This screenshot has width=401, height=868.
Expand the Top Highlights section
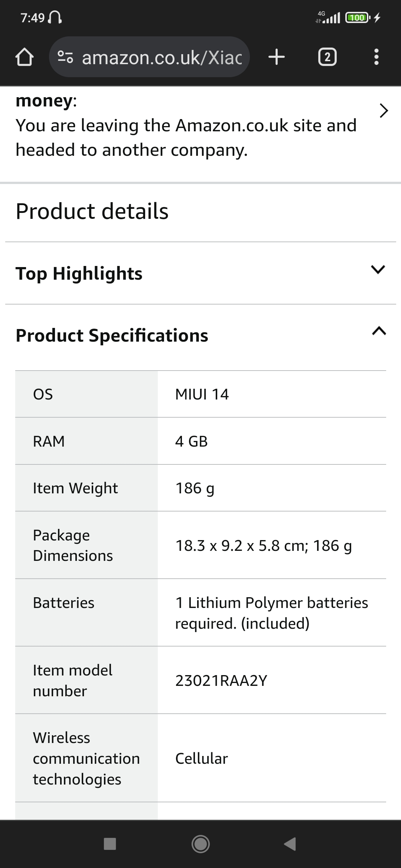378,269
